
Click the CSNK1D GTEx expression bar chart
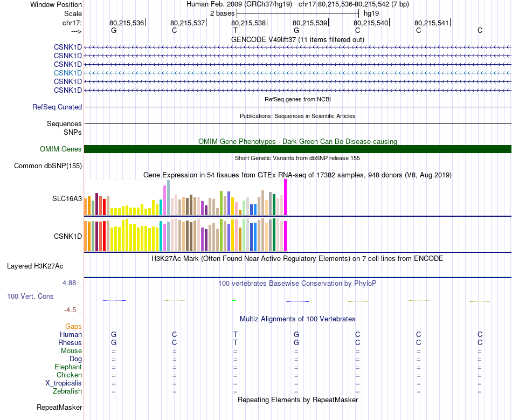coord(185,235)
